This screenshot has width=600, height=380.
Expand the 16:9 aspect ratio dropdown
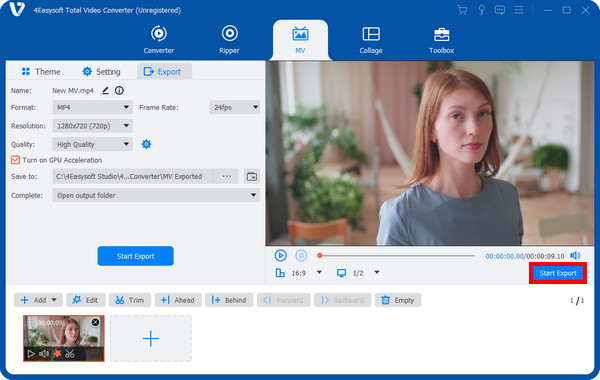pyautogui.click(x=319, y=272)
